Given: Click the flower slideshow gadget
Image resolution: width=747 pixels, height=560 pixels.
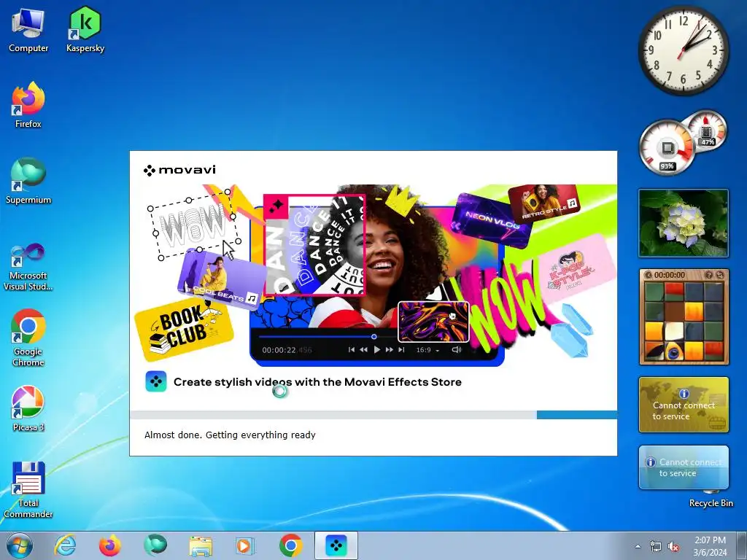Looking at the screenshot, I should click(x=683, y=223).
